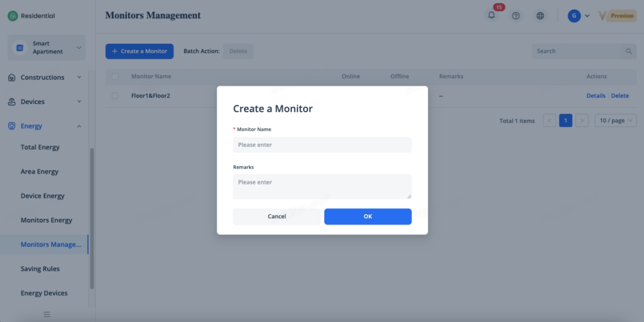Screen dimensions: 644x322
Task: Click the sidebar vertical scrollbar
Action: coord(92,219)
